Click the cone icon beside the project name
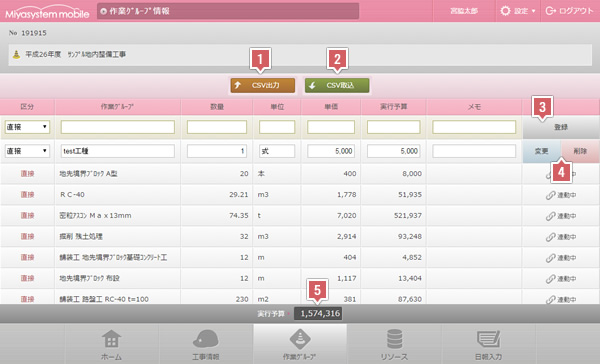 [16, 54]
